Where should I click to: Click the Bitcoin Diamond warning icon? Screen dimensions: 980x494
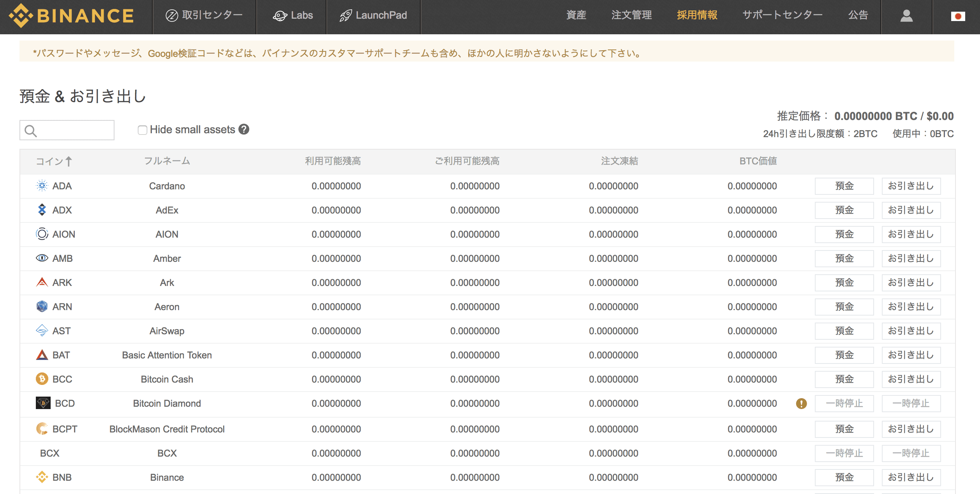point(801,403)
